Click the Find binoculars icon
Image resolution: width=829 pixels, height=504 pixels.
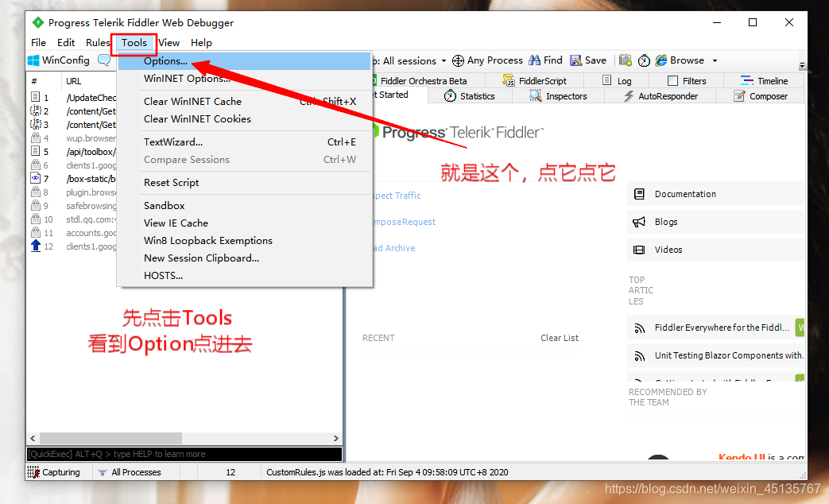pos(534,60)
